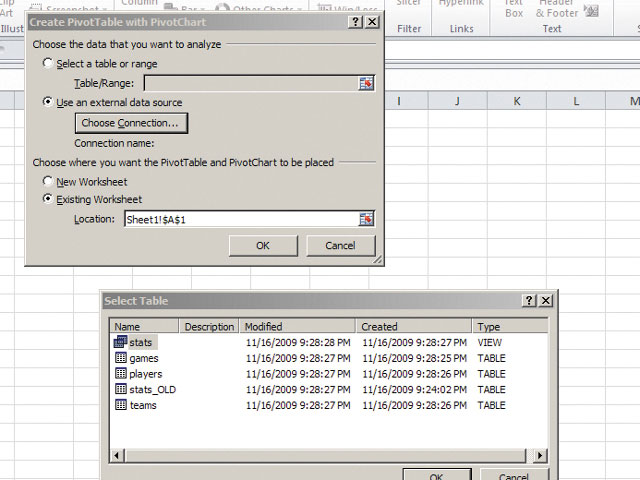This screenshot has height=480, width=640.
Task: Sort by the Modified column header
Action: click(297, 326)
